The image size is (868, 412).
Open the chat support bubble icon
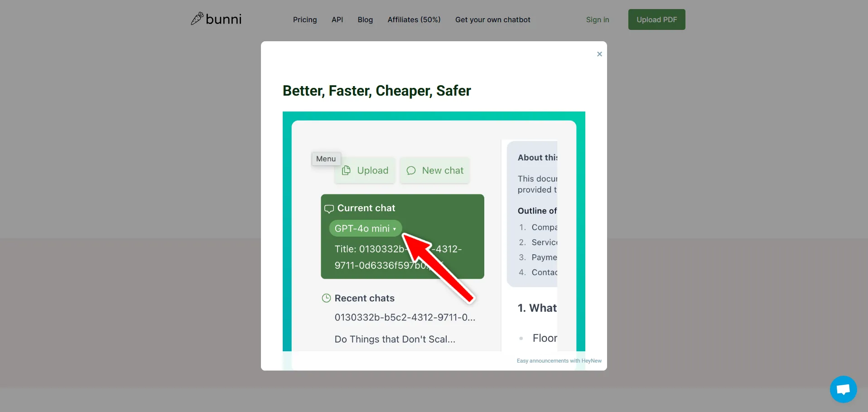click(x=843, y=389)
